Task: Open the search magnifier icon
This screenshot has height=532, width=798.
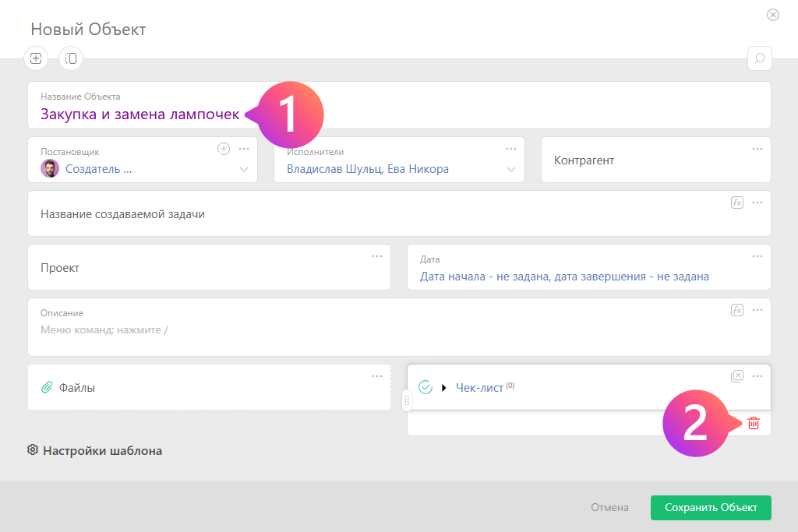Action: [x=759, y=58]
